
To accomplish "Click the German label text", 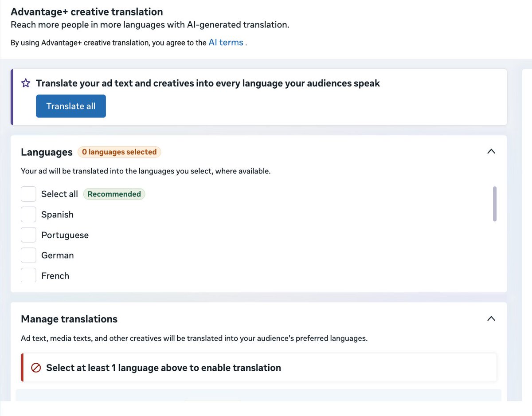I will point(57,255).
